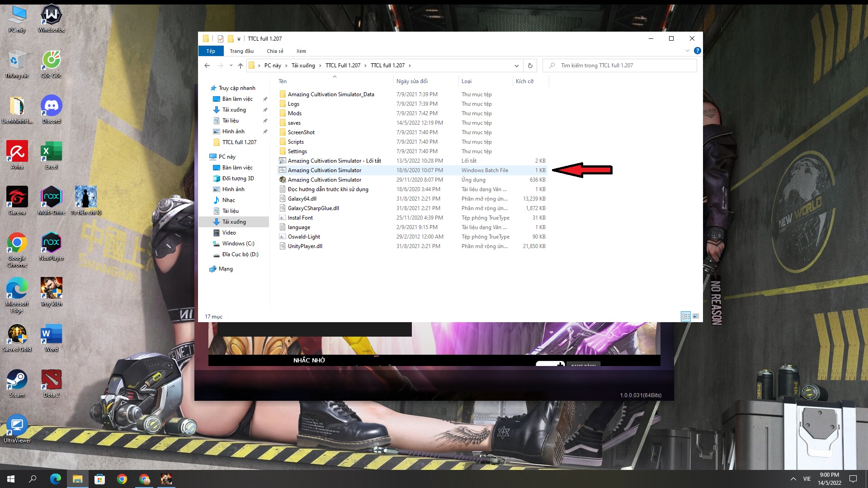Click Properties icon in the quick access toolbar
868x488 pixels.
221,39
